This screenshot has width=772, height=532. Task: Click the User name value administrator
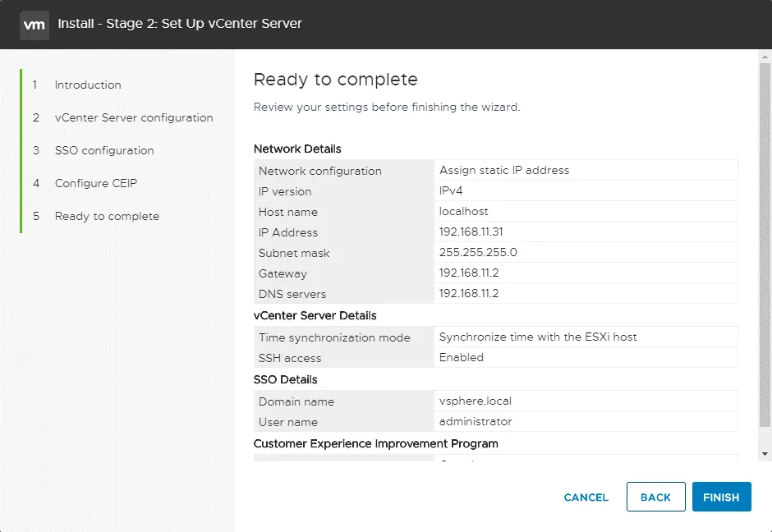click(476, 422)
